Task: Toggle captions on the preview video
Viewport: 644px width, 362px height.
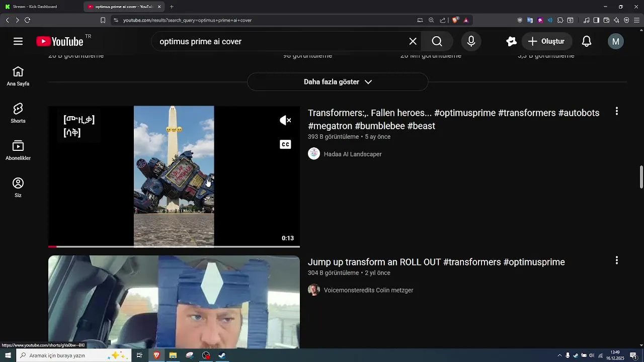Action: tap(285, 145)
